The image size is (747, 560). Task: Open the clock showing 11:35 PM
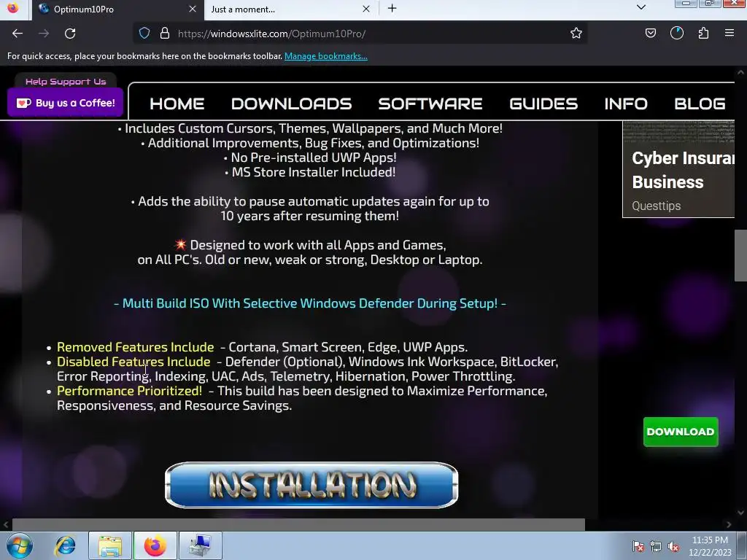coord(710,546)
